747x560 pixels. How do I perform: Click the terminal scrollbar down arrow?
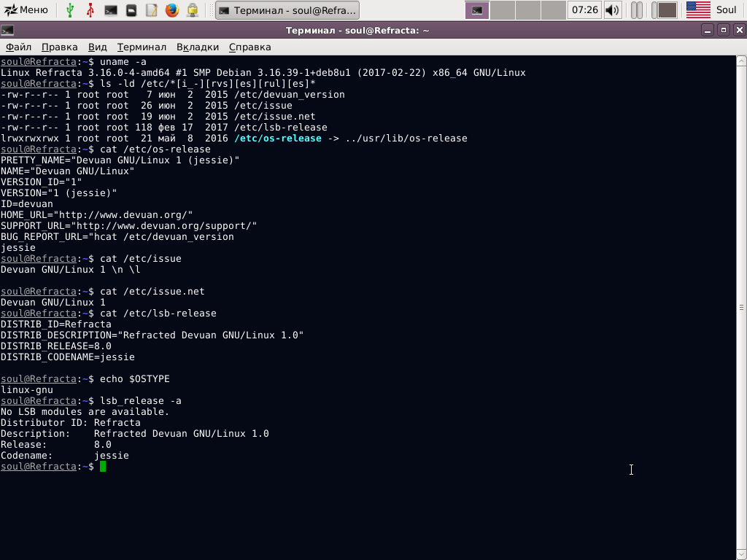click(741, 554)
